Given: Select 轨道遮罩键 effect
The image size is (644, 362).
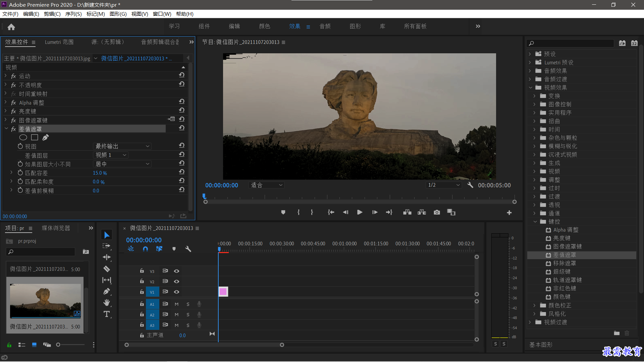Looking at the screenshot, I should coord(568,280).
